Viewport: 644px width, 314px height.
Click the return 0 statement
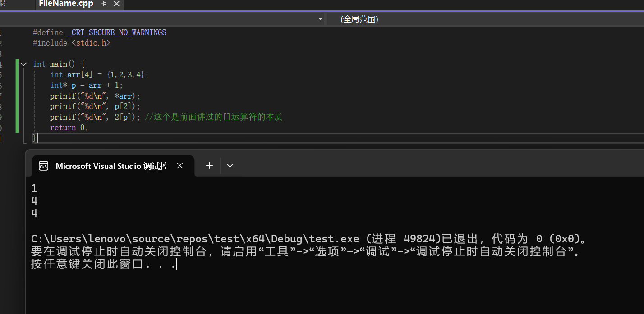[69, 127]
